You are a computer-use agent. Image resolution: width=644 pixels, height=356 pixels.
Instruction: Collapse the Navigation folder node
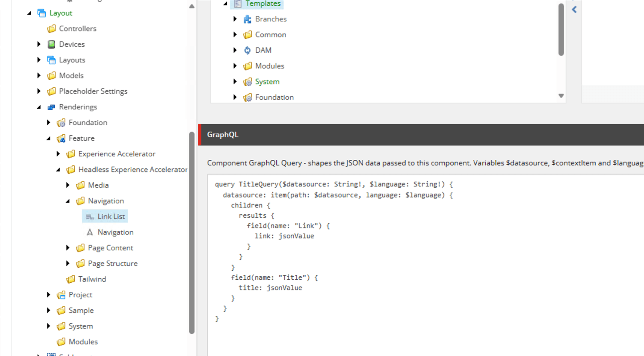pos(68,201)
